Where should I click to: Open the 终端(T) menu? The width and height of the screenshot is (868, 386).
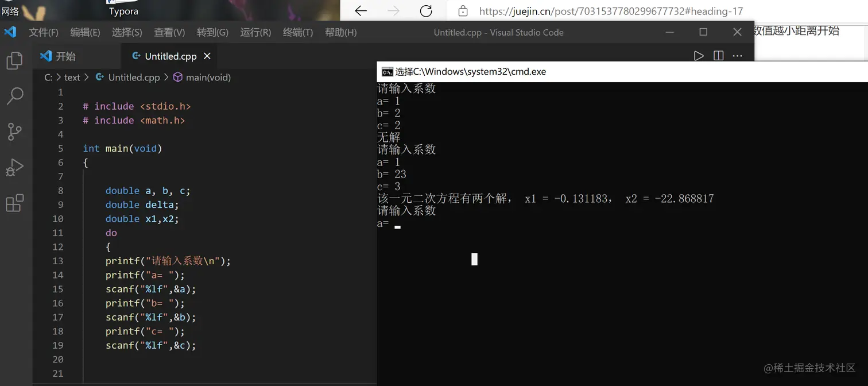click(297, 32)
